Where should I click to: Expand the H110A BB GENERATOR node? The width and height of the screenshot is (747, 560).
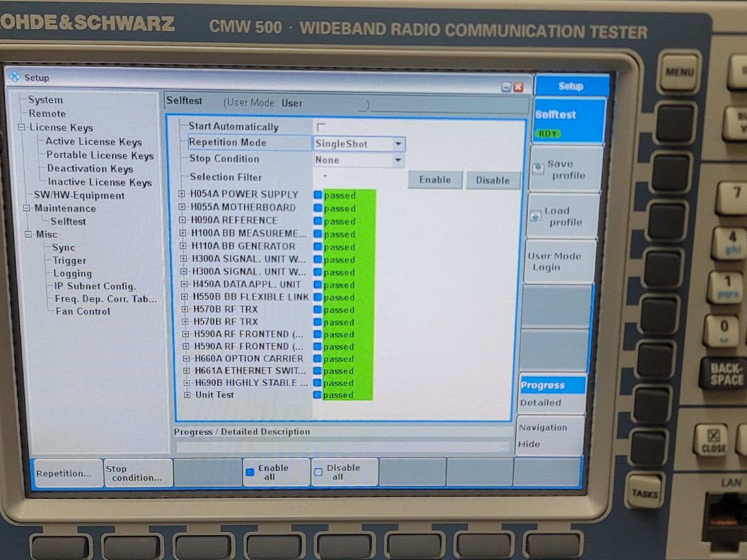pyautogui.click(x=184, y=246)
